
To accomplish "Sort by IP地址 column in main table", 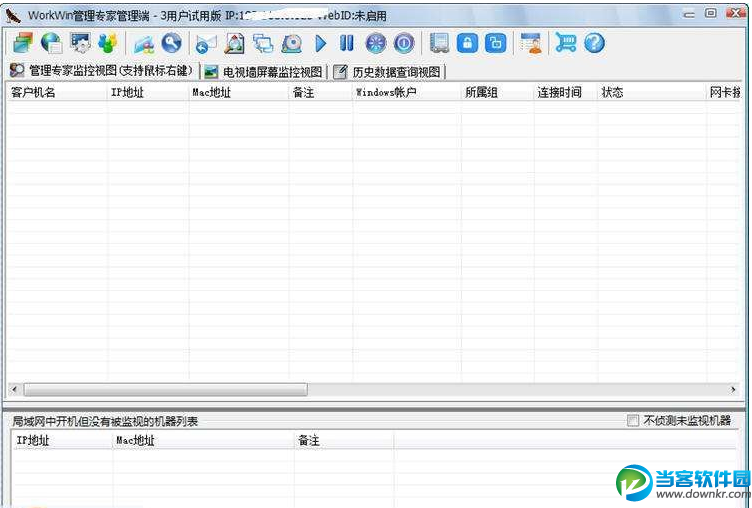I will (148, 92).
